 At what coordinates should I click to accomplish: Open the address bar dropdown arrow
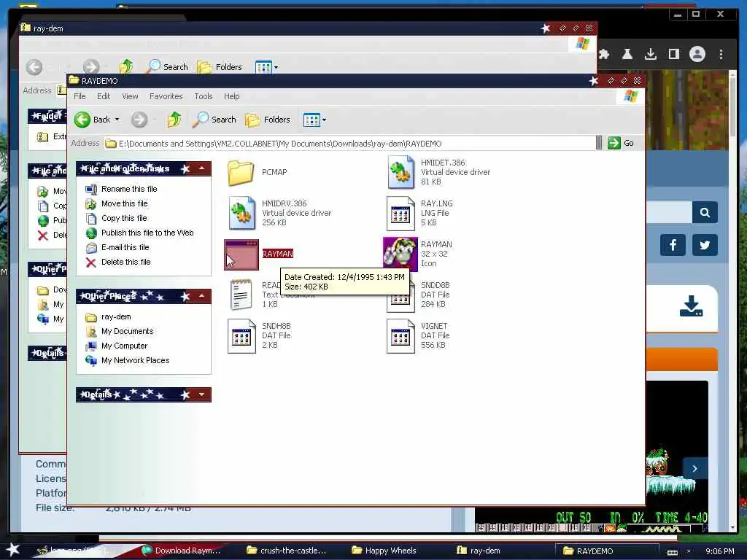(599, 143)
